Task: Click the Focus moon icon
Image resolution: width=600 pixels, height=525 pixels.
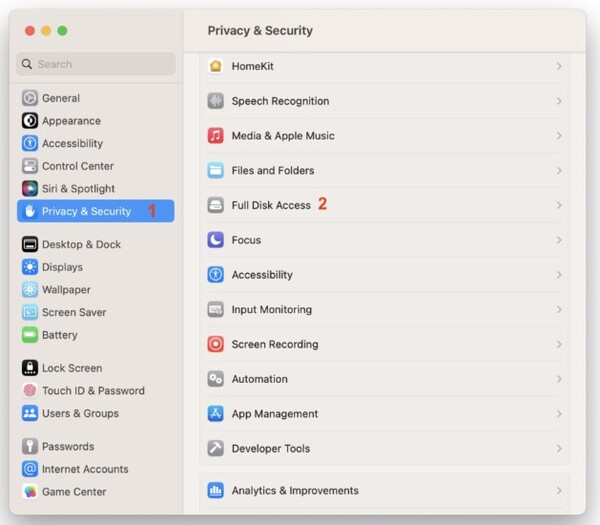Action: [x=215, y=240]
